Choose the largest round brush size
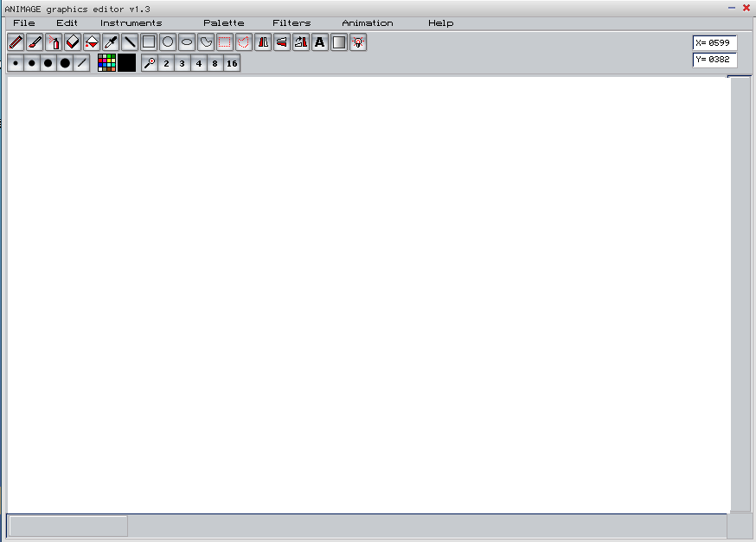 (65, 63)
